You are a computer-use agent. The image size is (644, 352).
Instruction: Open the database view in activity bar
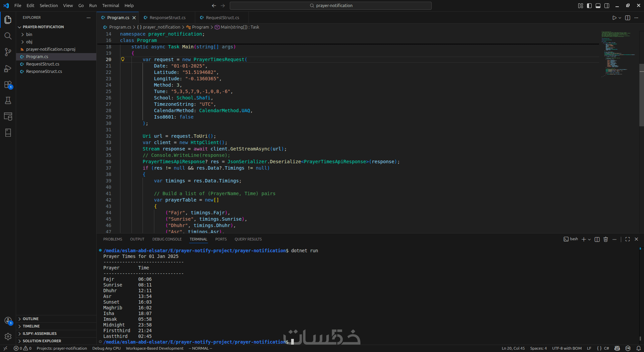click(x=8, y=117)
